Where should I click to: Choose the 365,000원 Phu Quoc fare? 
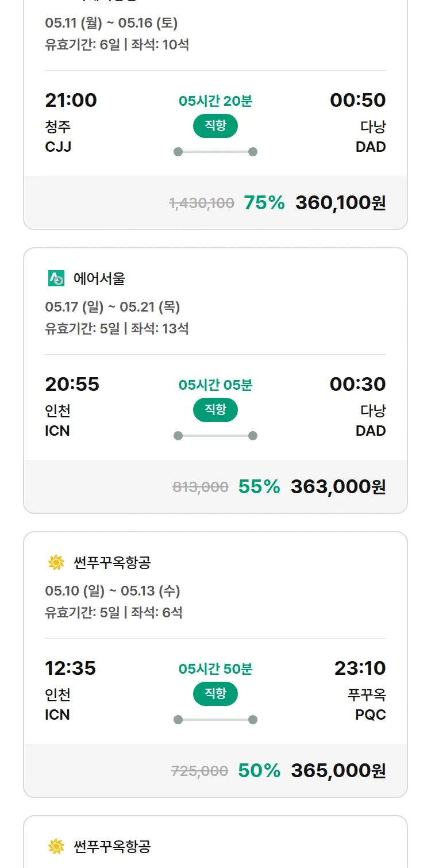point(338,770)
